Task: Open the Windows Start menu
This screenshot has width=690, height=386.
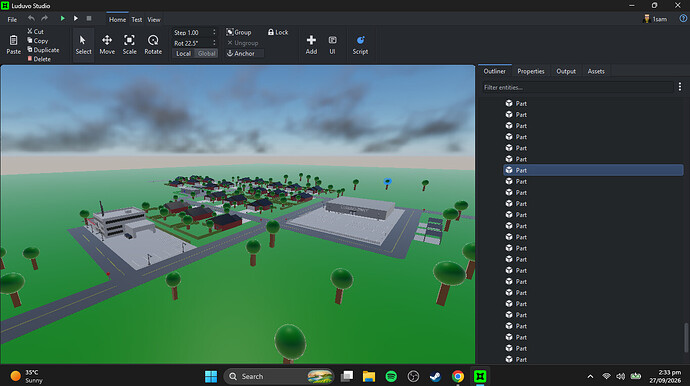Action: point(211,376)
